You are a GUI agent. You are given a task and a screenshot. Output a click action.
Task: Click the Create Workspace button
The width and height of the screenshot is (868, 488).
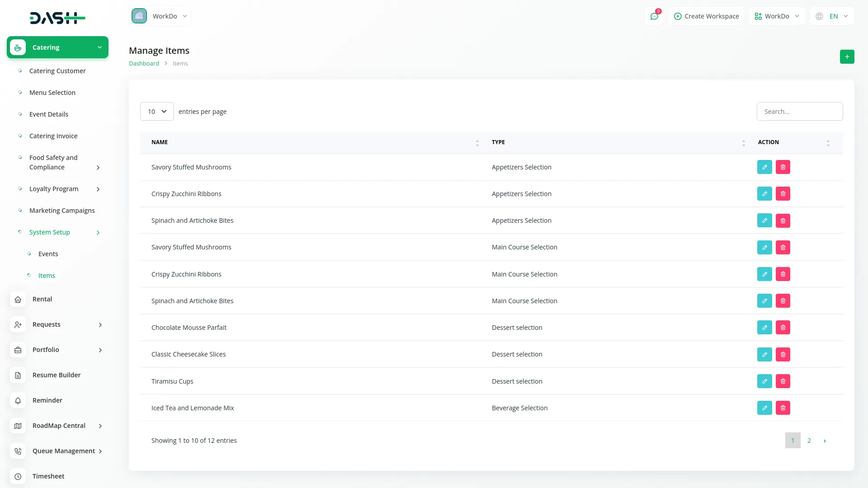pos(706,16)
